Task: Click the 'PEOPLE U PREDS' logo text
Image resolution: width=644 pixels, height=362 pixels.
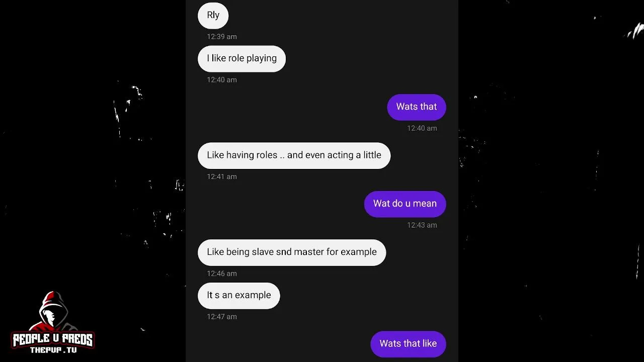Action: click(53, 340)
